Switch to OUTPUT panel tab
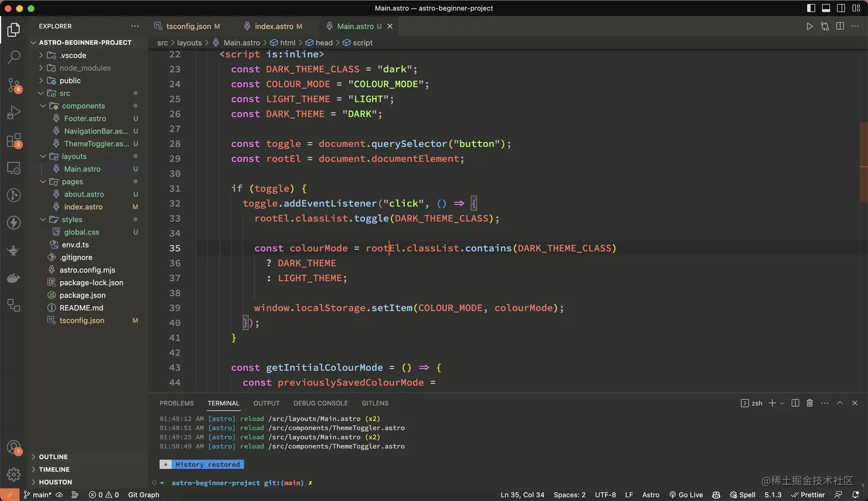The height and width of the screenshot is (501, 868). [x=266, y=403]
